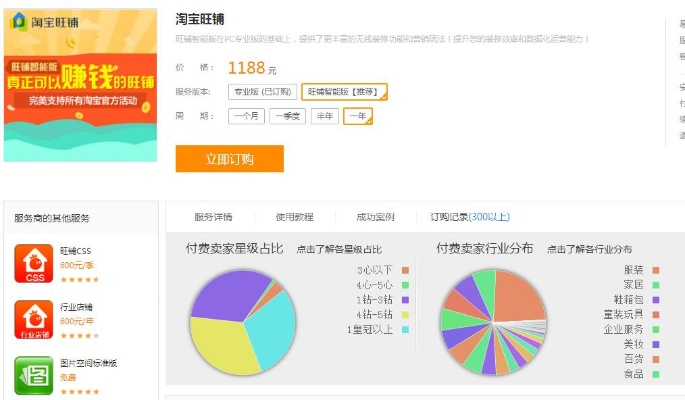The height and width of the screenshot is (400, 685).
Task: Click the 旺铺CSS app icon
Action: [x=34, y=264]
